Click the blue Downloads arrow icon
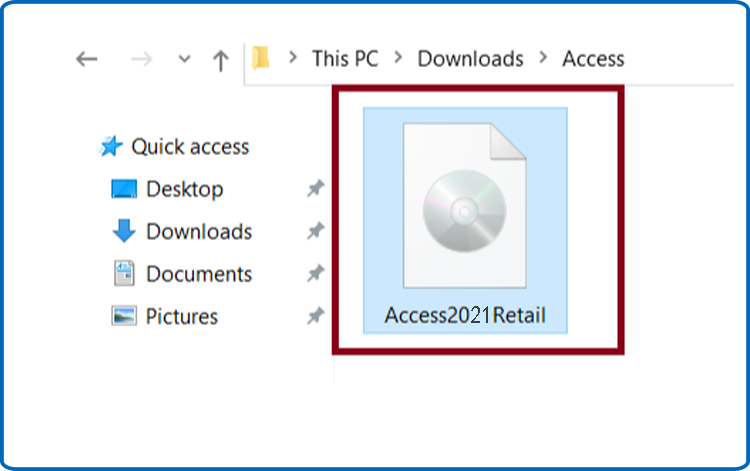750x471 pixels. (x=124, y=231)
